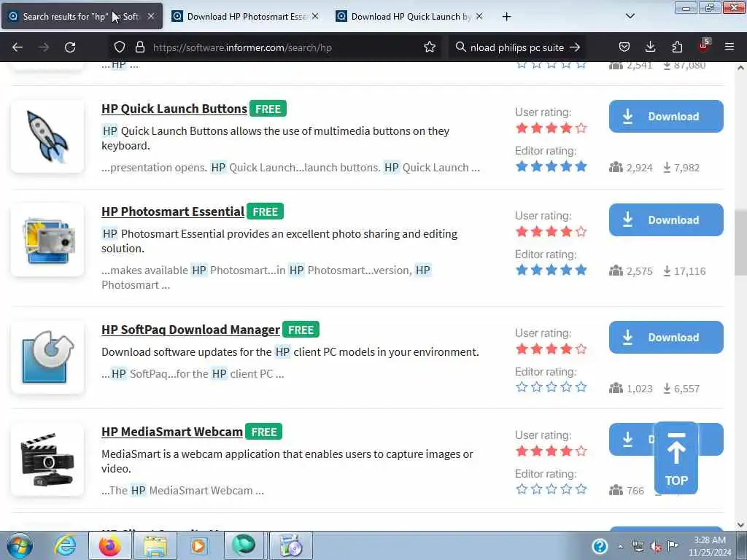Close the HP Photosmart tab
The width and height of the screenshot is (747, 560).
point(315,17)
